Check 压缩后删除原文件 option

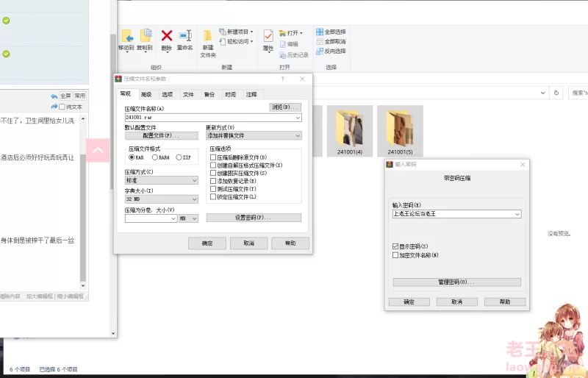point(213,157)
